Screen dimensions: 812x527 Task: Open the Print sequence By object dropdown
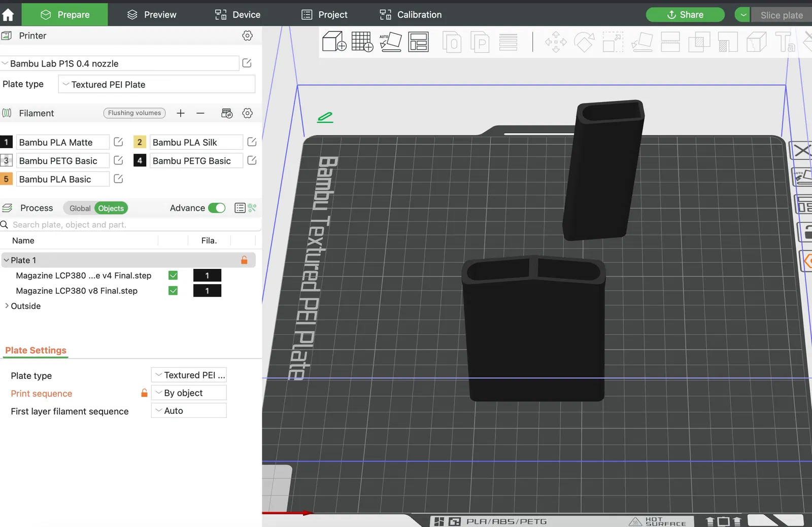pyautogui.click(x=189, y=393)
